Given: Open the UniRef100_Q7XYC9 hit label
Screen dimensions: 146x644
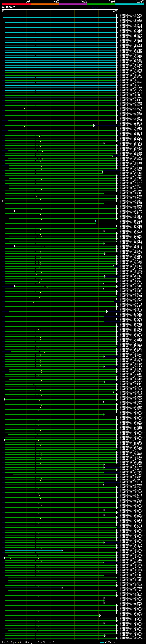Looking at the screenshot, I should click(131, 17).
